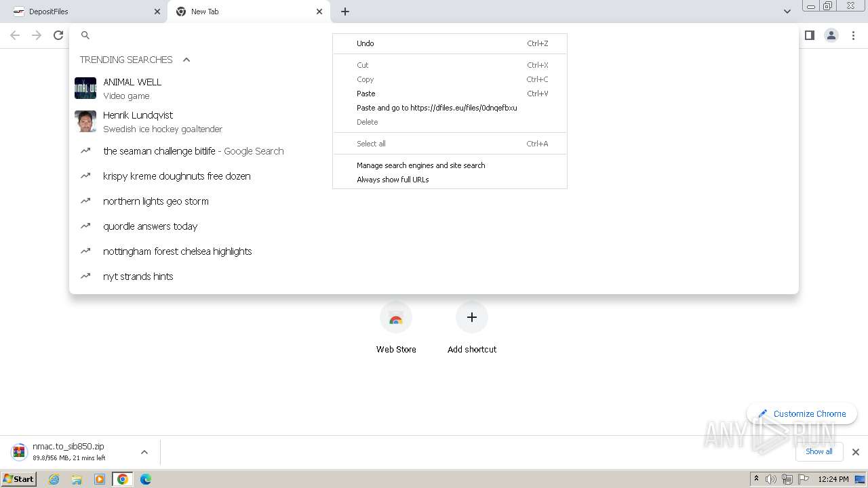Select Paste in context menu
Viewport: 868px width, 488px height.
click(450, 94)
